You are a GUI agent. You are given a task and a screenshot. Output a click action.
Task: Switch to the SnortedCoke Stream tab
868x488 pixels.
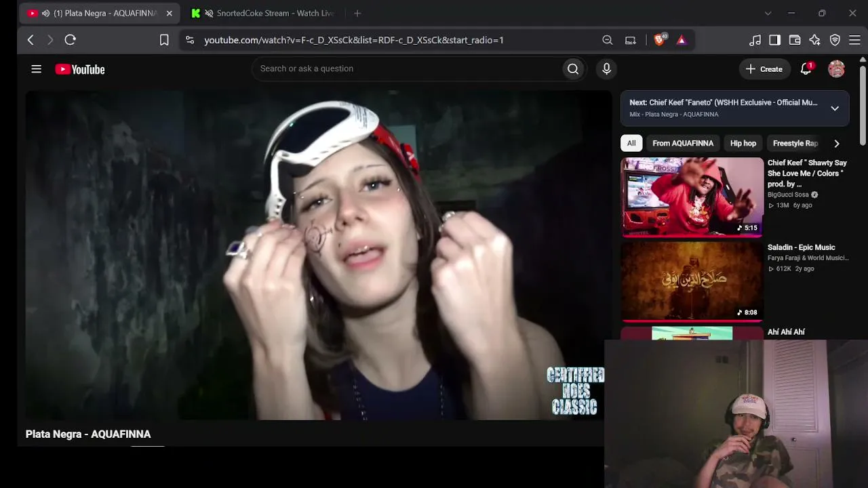264,14
